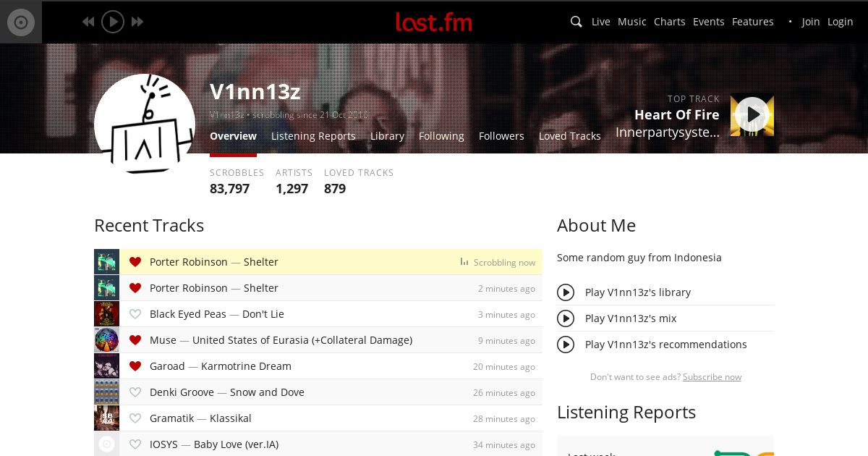Click the Scrobbling now equalizer icon
This screenshot has width=868, height=456.
(x=464, y=262)
